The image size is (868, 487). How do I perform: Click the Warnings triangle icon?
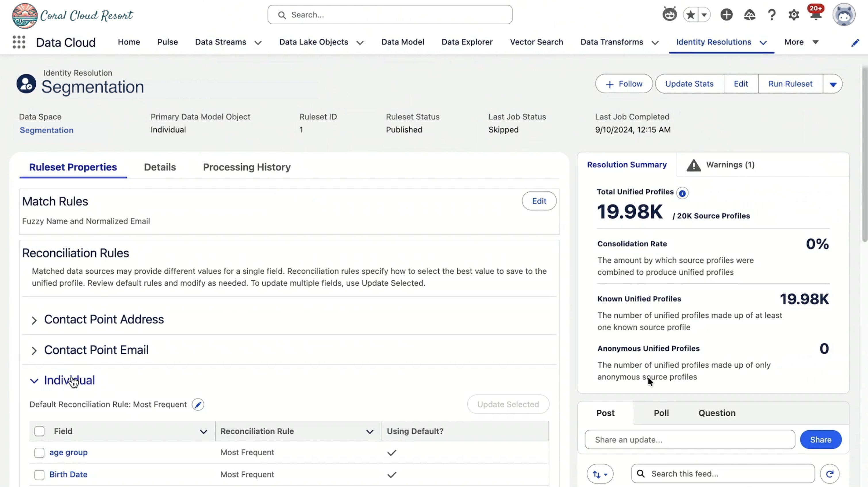694,165
